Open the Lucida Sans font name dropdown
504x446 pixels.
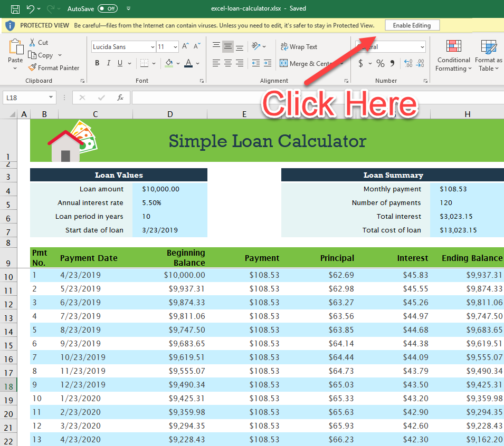point(153,47)
